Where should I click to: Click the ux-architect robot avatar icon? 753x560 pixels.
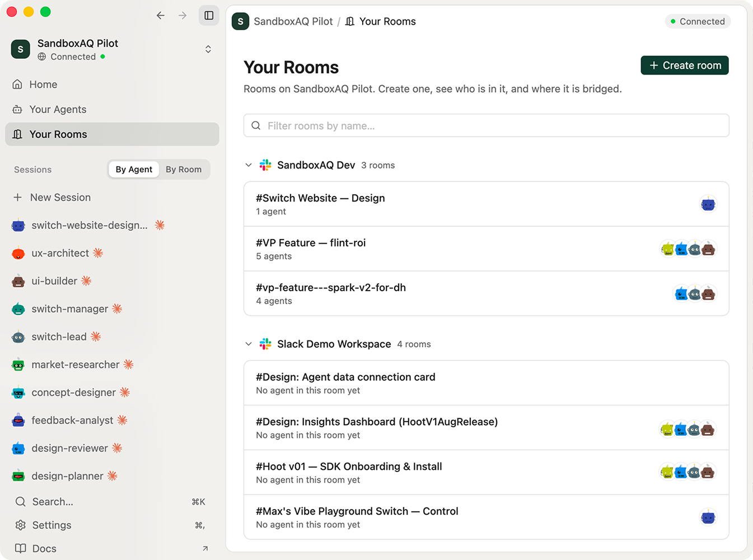pos(18,253)
